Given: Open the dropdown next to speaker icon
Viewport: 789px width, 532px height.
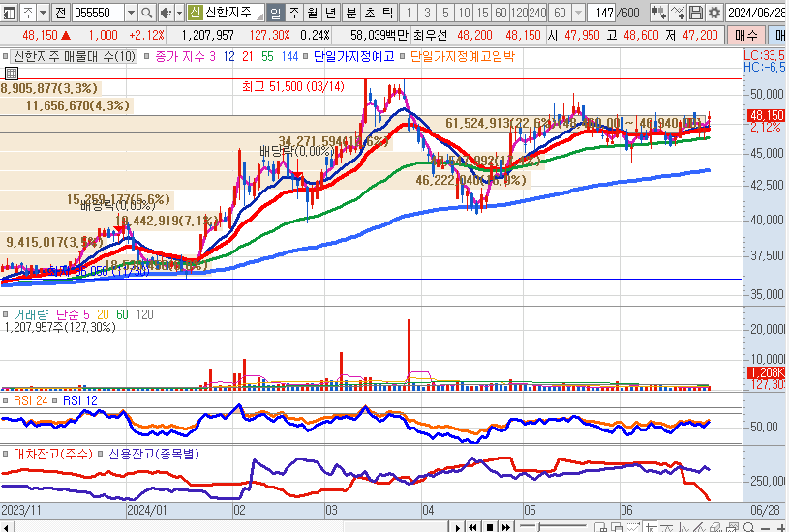Looking at the screenshot, I should (179, 13).
